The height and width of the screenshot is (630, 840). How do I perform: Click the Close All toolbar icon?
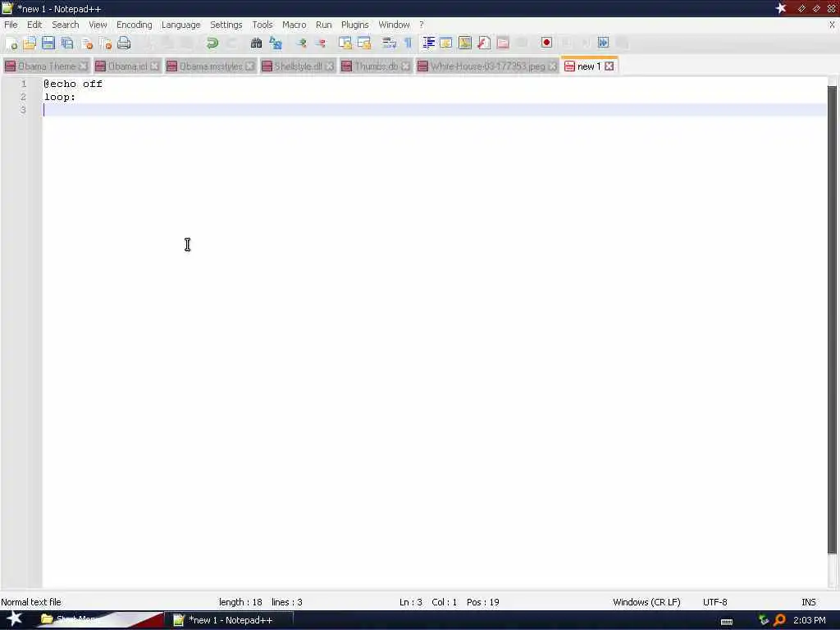(105, 43)
